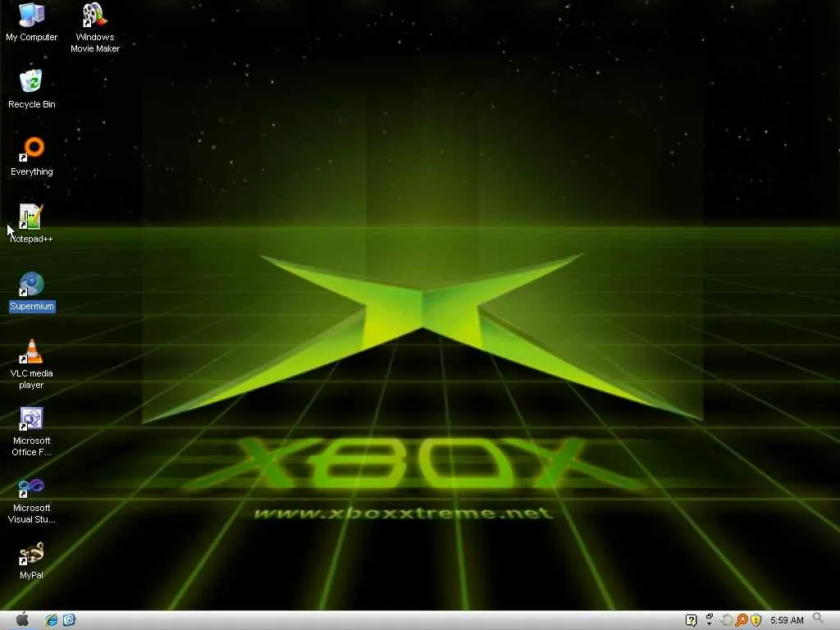840x630 pixels.
Task: Select the My Computer desktop icon
Action: click(32, 22)
